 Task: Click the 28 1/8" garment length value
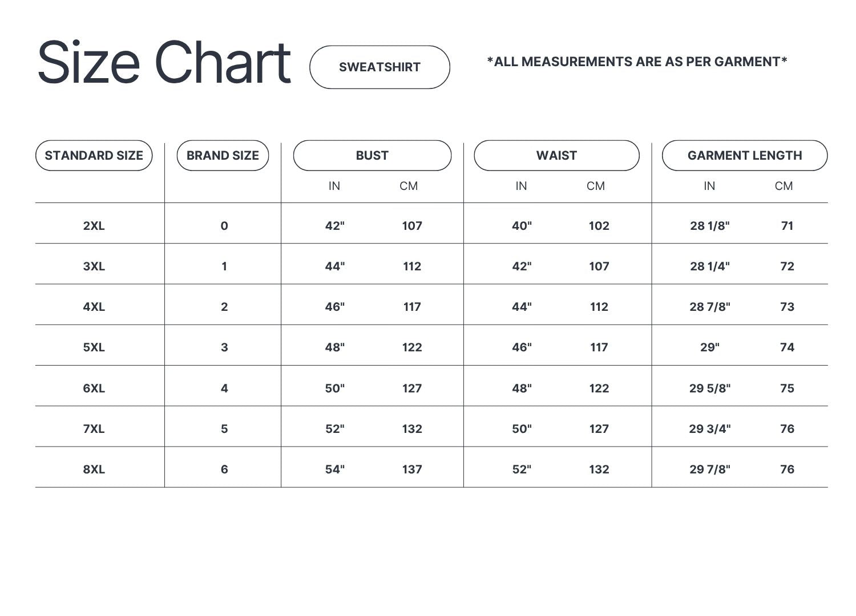710,226
